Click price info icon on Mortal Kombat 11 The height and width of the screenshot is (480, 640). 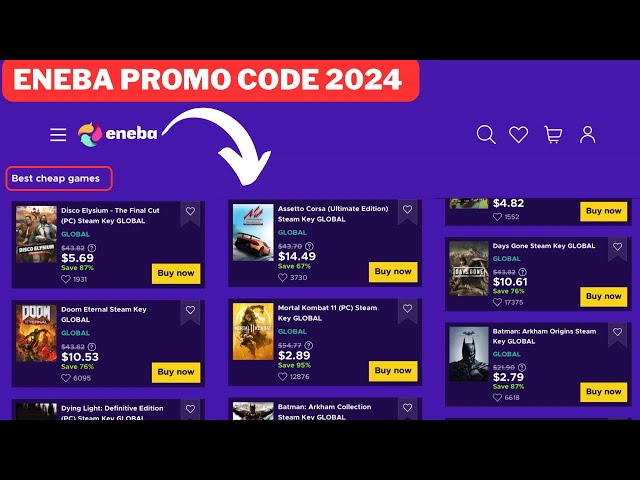(309, 345)
